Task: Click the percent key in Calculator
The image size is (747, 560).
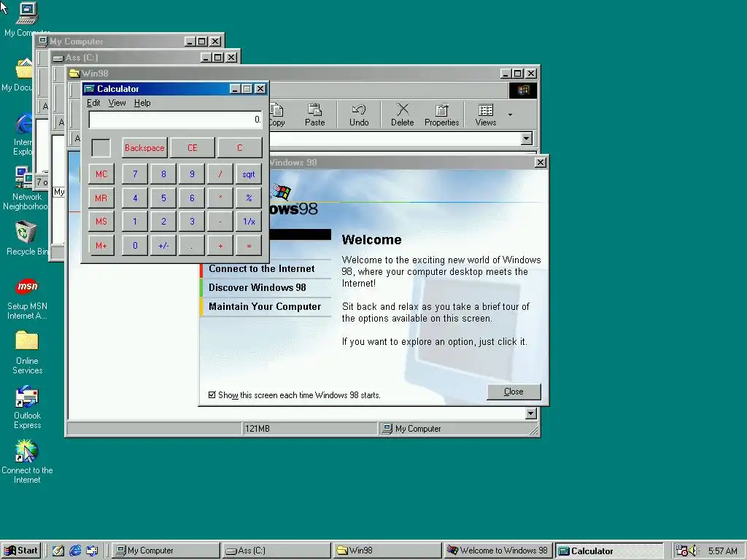Action: pyautogui.click(x=249, y=198)
